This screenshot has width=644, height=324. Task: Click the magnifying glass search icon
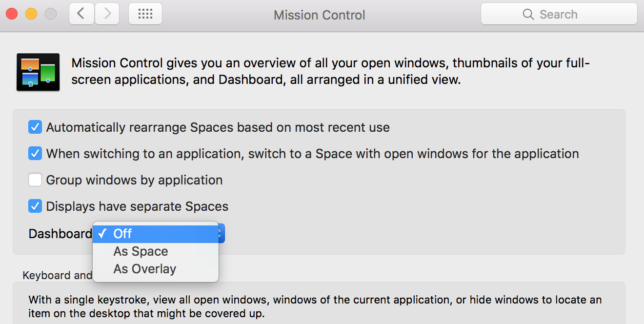pos(528,14)
